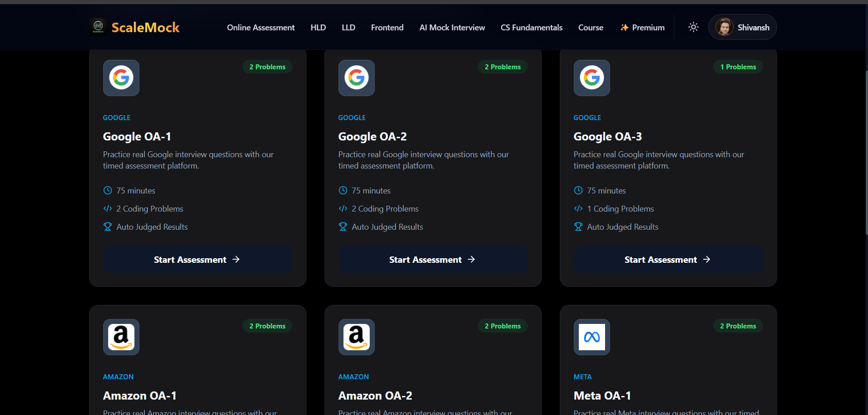868x415 pixels.
Task: Click the Google logo on Google OA-2 card
Action: (357, 78)
